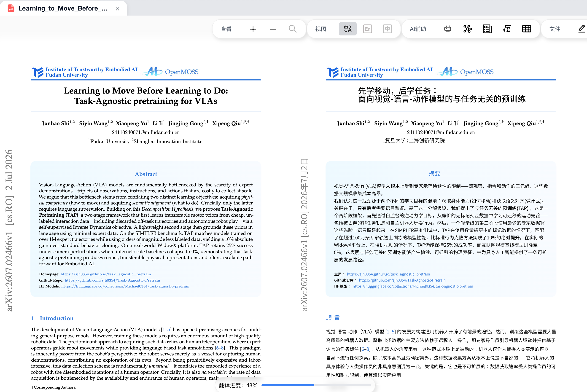Open the document summary icon
The image size is (587, 392).
(x=487, y=29)
